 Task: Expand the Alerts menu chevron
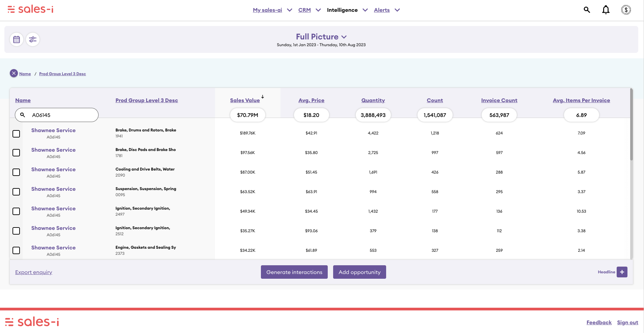click(397, 10)
